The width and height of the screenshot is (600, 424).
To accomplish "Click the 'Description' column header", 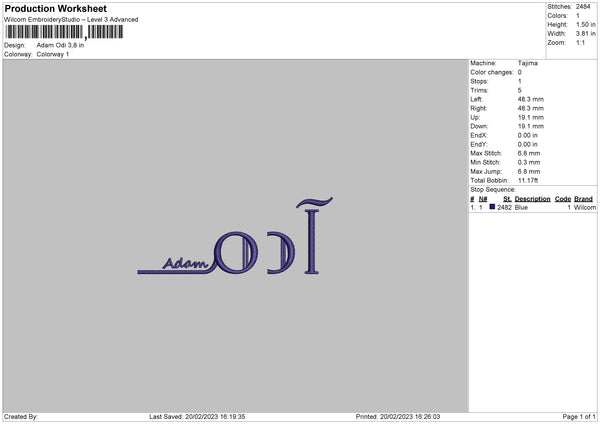I will (532, 199).
